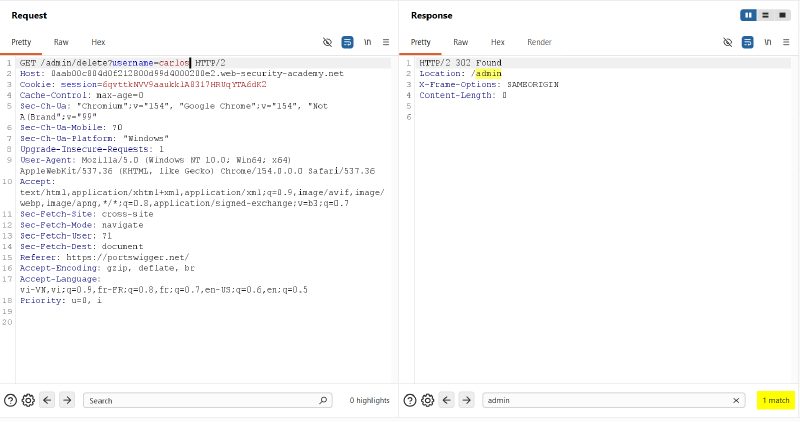Click the Content-Length: 0 line
This screenshot has height=422, width=800.
[x=463, y=95]
